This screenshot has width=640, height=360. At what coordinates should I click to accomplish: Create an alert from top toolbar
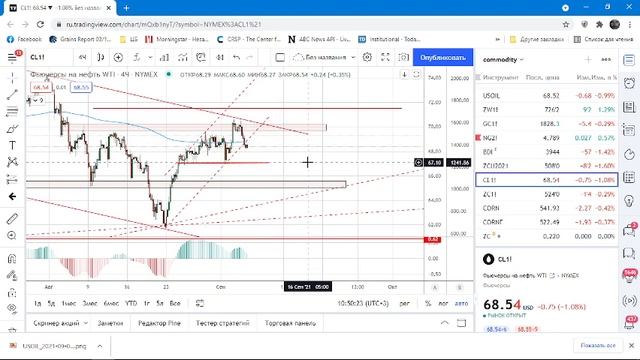200,58
